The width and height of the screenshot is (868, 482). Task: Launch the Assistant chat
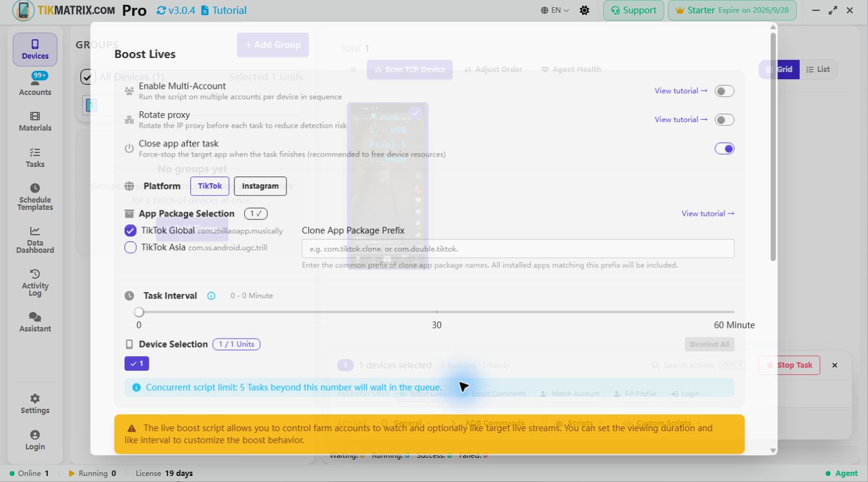[35, 322]
